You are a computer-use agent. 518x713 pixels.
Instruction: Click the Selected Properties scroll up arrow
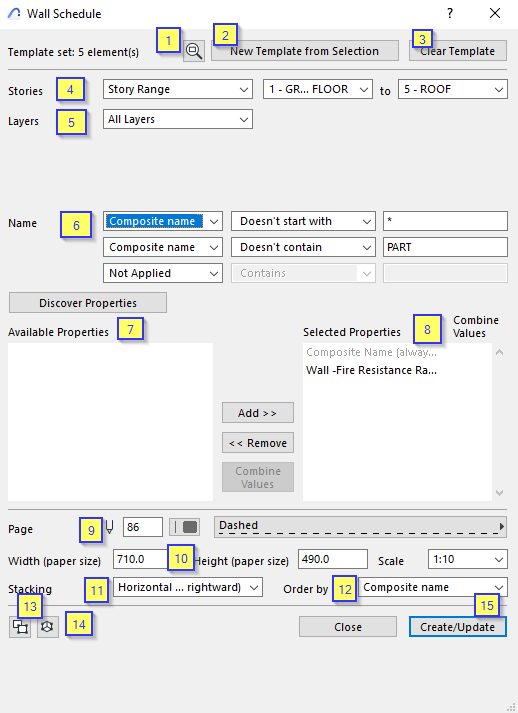pyautogui.click(x=499, y=352)
